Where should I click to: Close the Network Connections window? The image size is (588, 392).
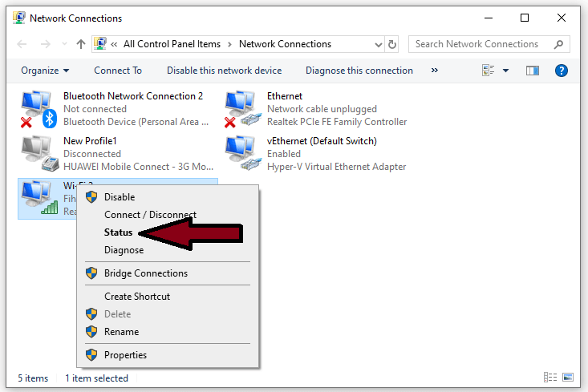(x=562, y=18)
